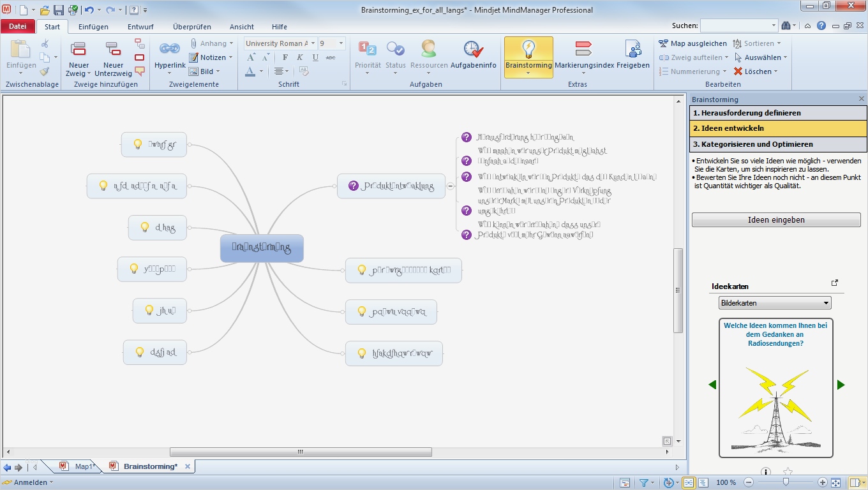Click the Gantt view icon in status bar
This screenshot has width=868, height=490.
point(625,483)
